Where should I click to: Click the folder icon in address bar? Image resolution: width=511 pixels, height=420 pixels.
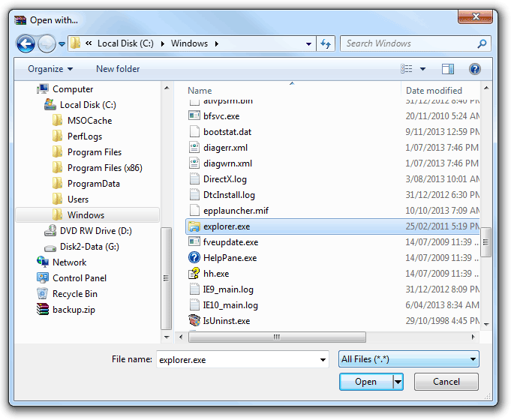point(75,43)
